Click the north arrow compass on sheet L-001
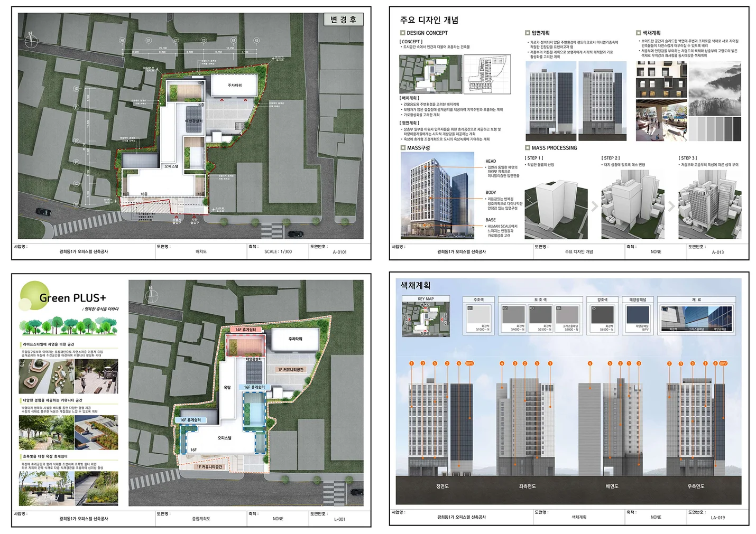The width and height of the screenshot is (756, 534). 151,294
